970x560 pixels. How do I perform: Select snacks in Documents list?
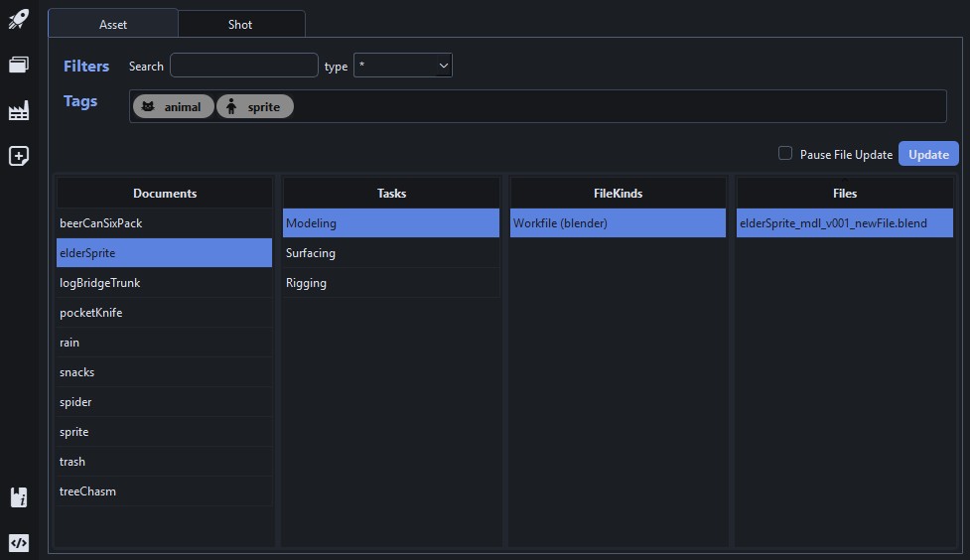165,372
